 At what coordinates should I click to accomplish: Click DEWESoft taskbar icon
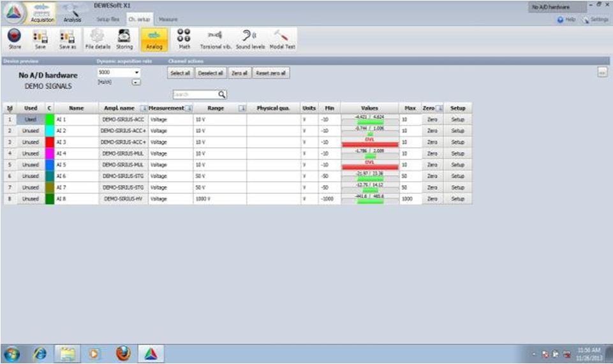[151, 354]
